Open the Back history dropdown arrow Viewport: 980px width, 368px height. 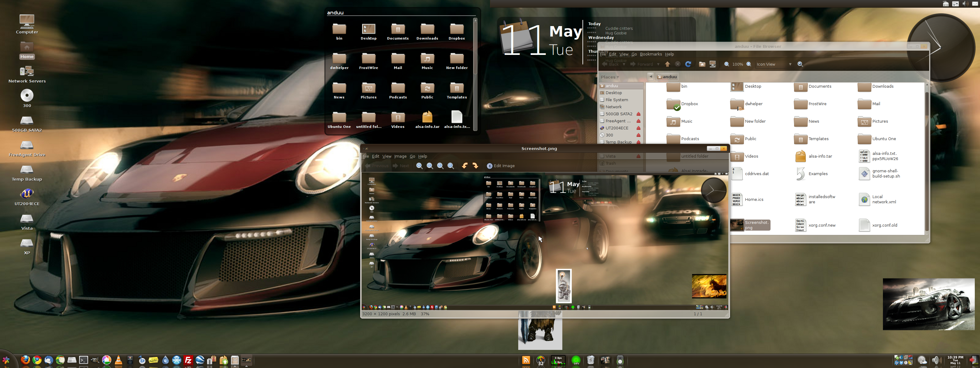pyautogui.click(x=624, y=64)
